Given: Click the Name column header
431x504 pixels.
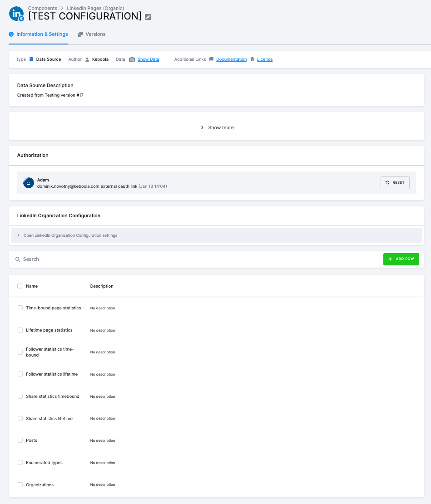Looking at the screenshot, I should coord(32,286).
